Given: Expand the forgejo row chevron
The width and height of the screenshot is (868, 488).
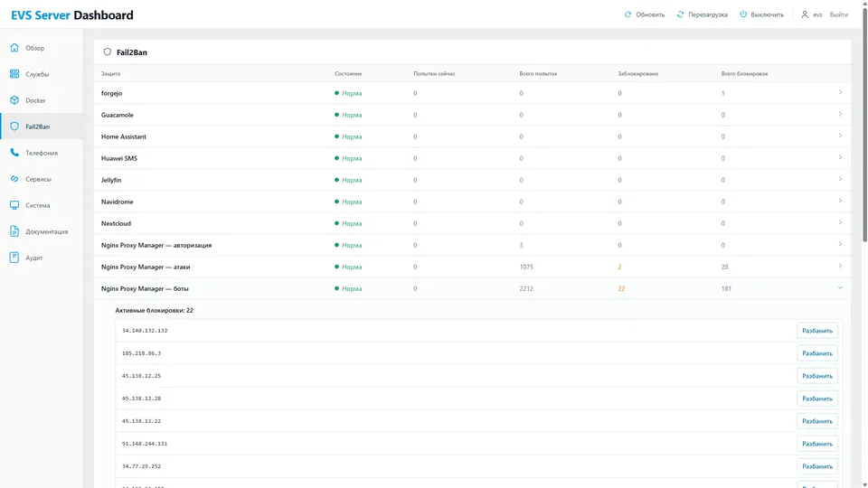Looking at the screenshot, I should pyautogui.click(x=840, y=92).
